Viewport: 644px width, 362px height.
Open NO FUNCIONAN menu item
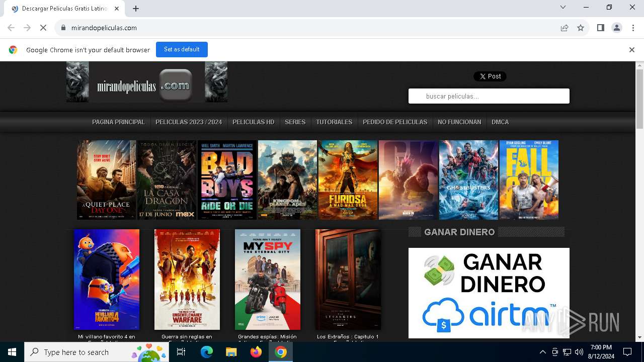point(459,122)
